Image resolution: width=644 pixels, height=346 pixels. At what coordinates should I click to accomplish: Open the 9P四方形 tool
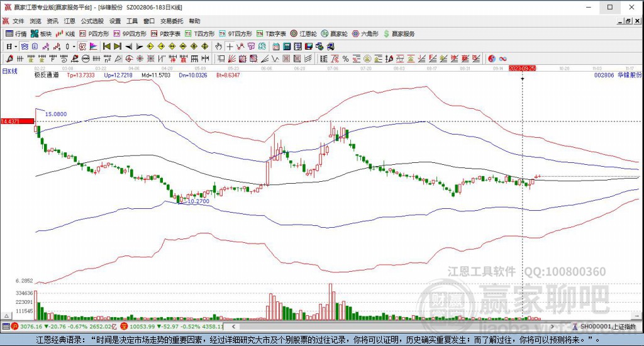pyautogui.click(x=130, y=34)
